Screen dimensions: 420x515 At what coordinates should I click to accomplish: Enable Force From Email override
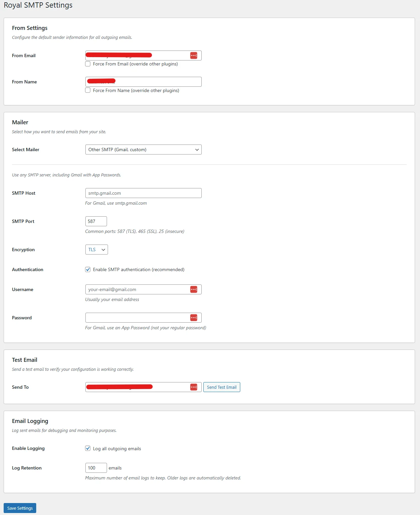click(x=88, y=63)
